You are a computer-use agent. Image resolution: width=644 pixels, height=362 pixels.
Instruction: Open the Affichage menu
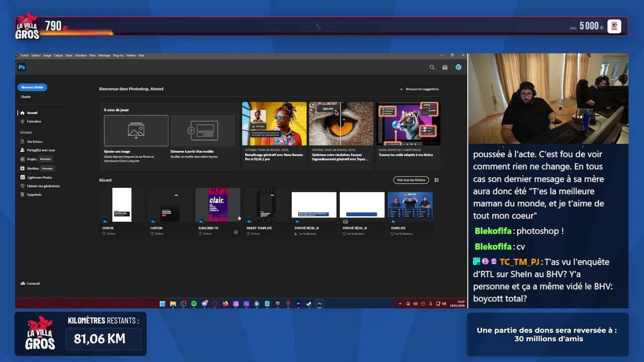click(104, 55)
